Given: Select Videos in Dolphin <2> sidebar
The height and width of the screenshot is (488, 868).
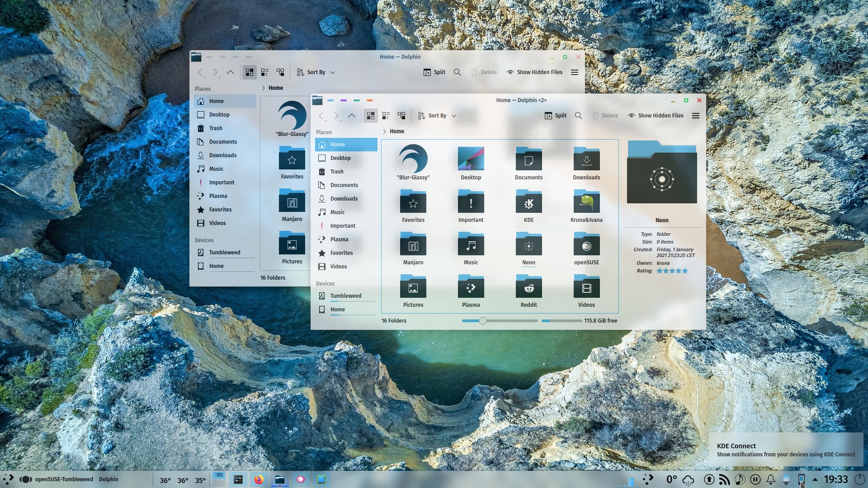Looking at the screenshot, I should (346, 267).
